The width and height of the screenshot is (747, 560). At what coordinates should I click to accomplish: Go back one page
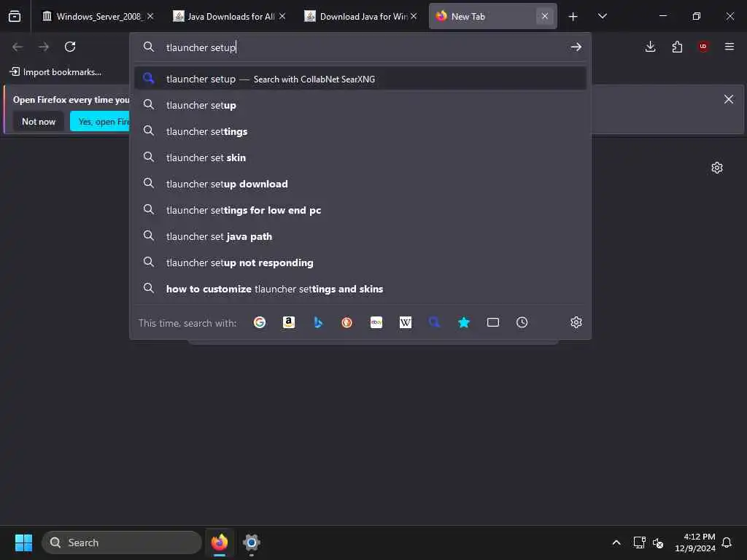(18, 47)
